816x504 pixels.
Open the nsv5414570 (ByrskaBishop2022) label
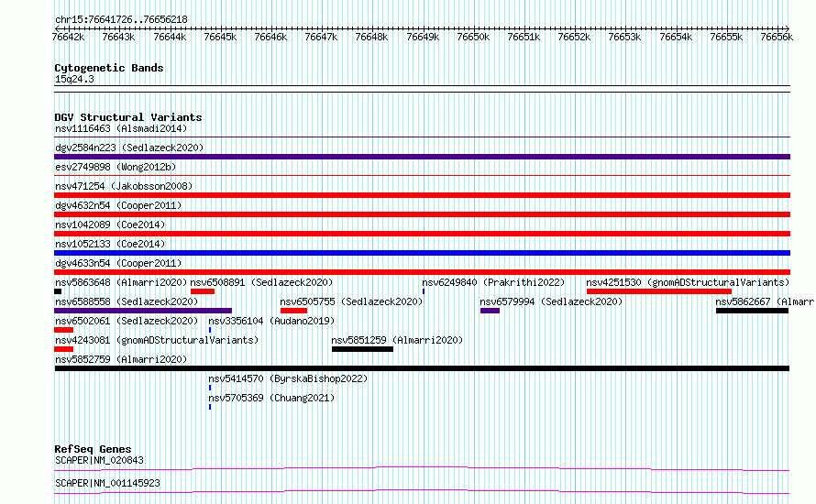(288, 378)
